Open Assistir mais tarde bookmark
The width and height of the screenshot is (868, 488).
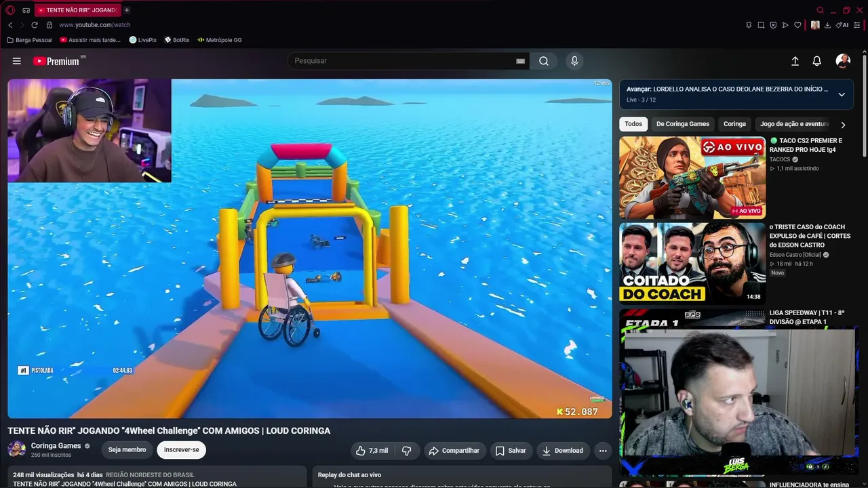[90, 40]
